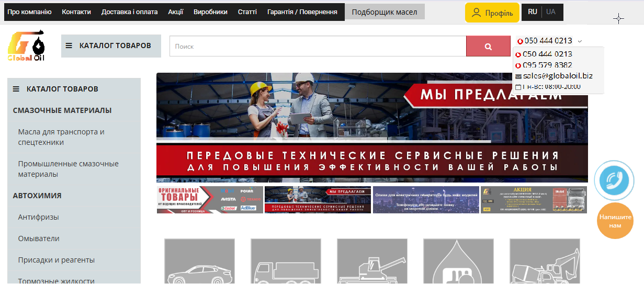Open 'Тормозные жидкости' category
This screenshot has width=644, height=284.
point(57,281)
